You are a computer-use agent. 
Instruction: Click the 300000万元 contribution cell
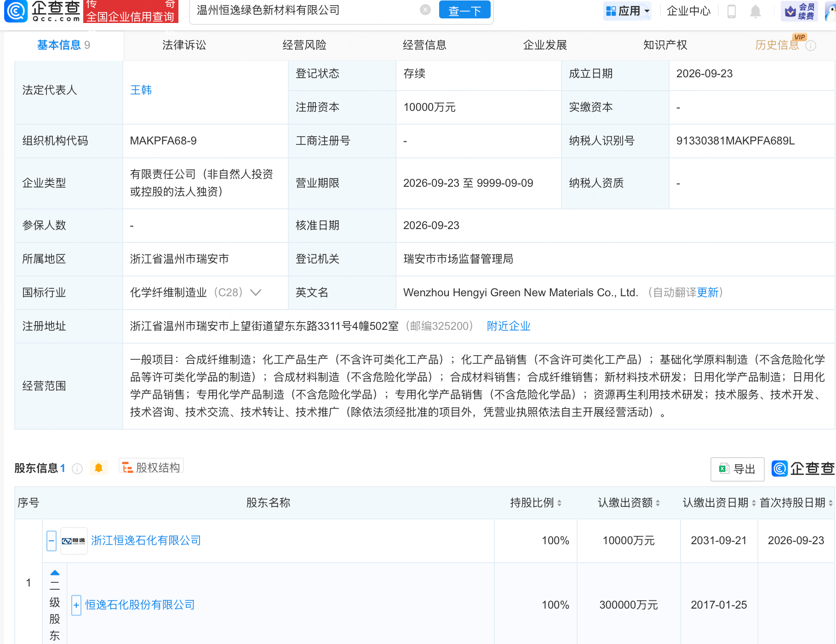[629, 605]
